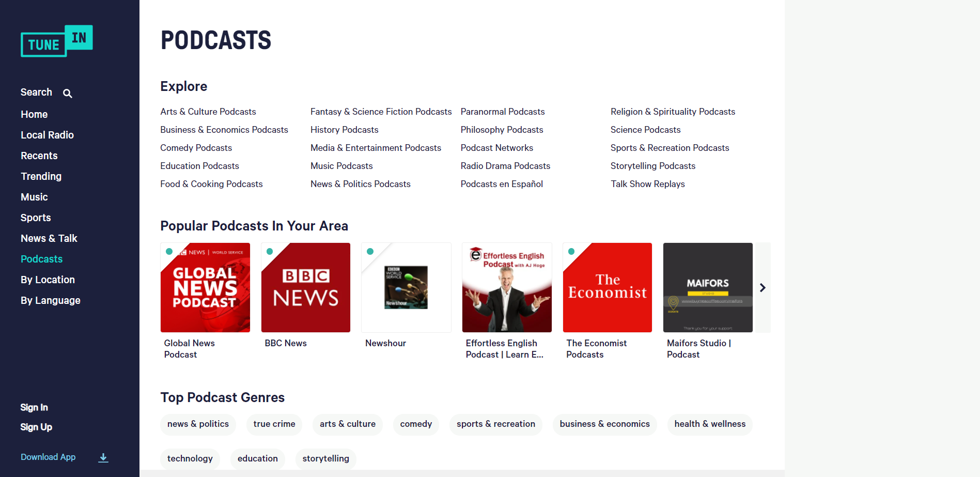Screen dimensions: 980x477
Task: Browse By Location
Action: (48, 280)
